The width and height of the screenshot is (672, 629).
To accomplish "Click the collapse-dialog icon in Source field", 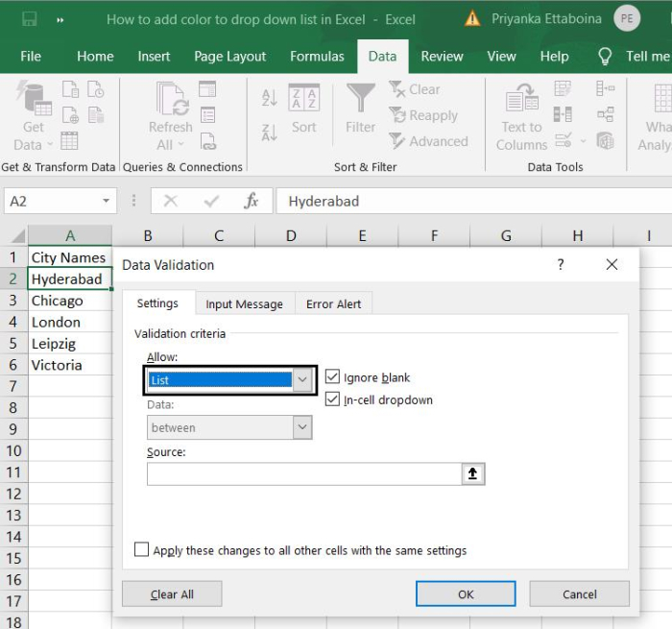I will coord(473,473).
